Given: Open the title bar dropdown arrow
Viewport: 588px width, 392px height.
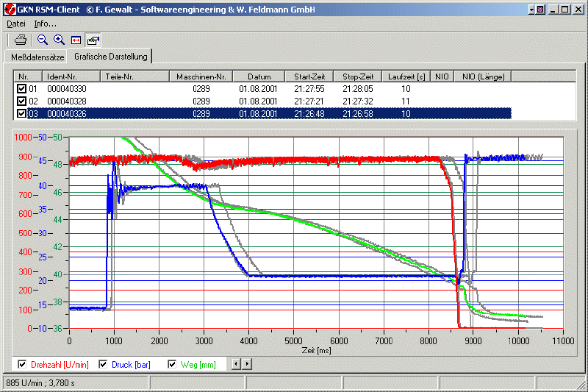Looking at the screenshot, I should tap(531, 10).
